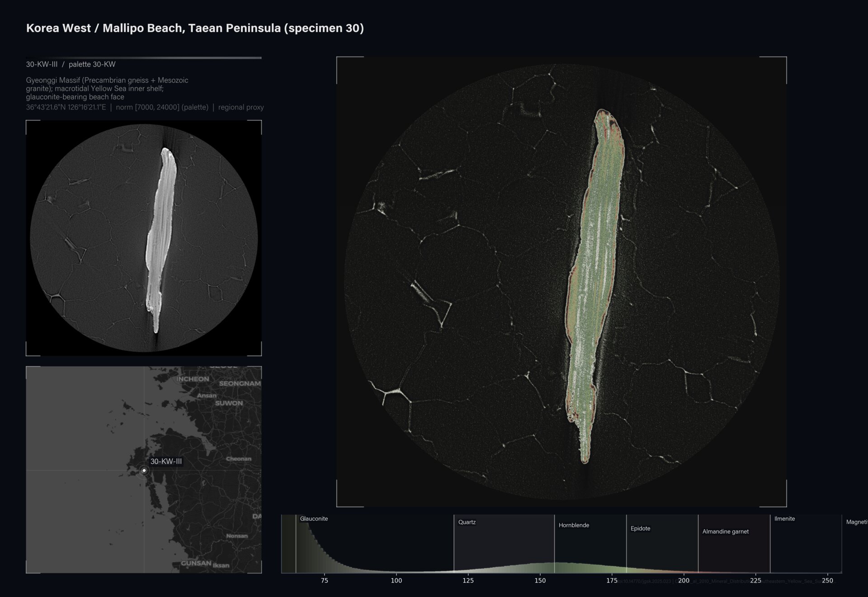This screenshot has width=868, height=597.
Task: Click the Glauconite threshold marker in histogram
Action: click(x=296, y=544)
